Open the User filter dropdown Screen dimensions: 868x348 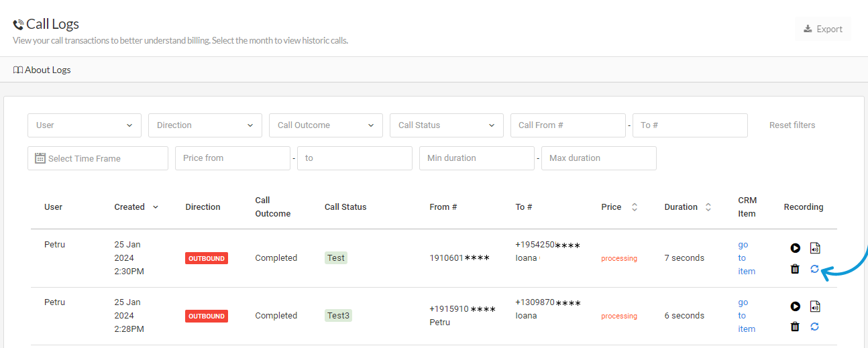coord(85,125)
